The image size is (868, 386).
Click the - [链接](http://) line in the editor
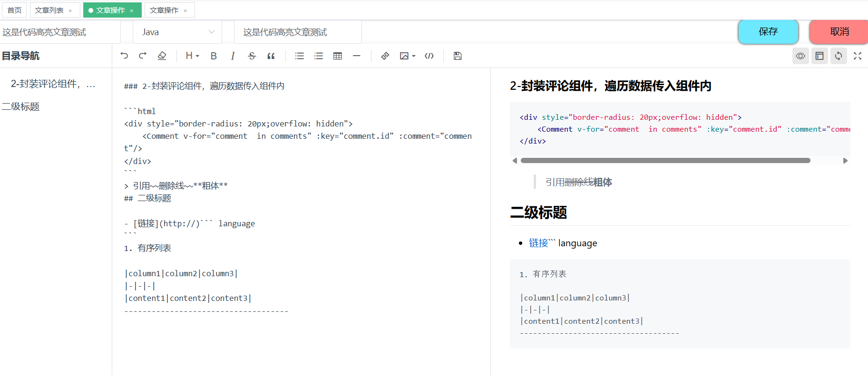[x=189, y=223]
